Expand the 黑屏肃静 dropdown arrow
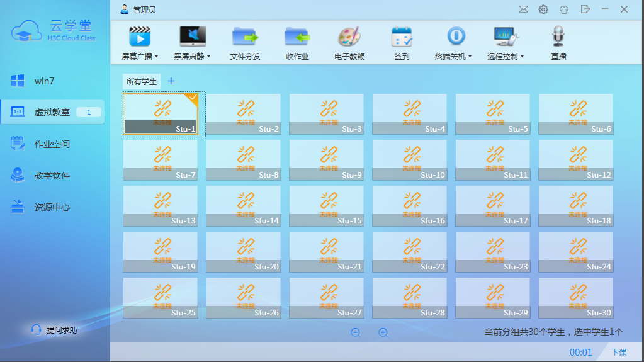This screenshot has height=362, width=644. (208, 56)
